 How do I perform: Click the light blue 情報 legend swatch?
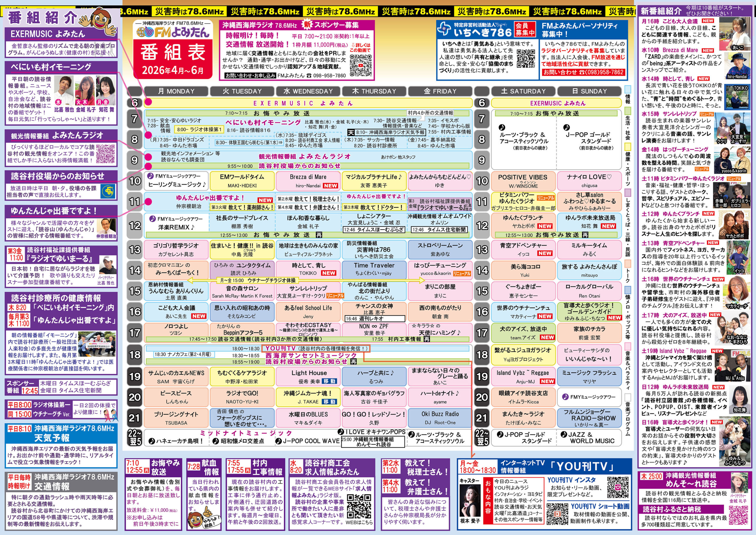[x=628, y=90]
